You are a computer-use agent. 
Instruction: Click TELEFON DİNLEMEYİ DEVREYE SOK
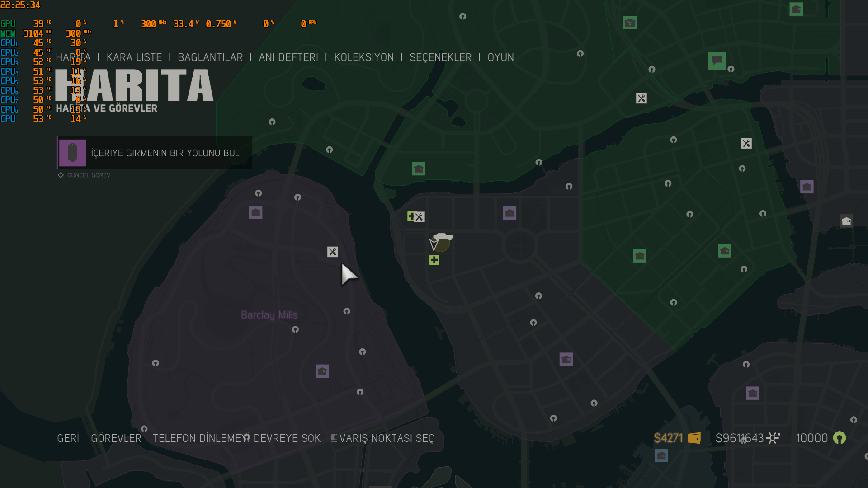pyautogui.click(x=236, y=438)
